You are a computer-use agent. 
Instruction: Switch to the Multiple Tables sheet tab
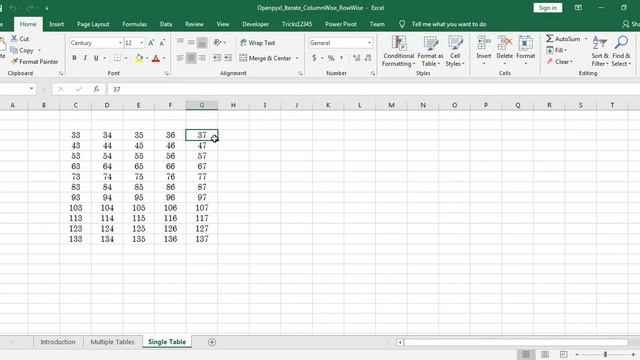112,342
